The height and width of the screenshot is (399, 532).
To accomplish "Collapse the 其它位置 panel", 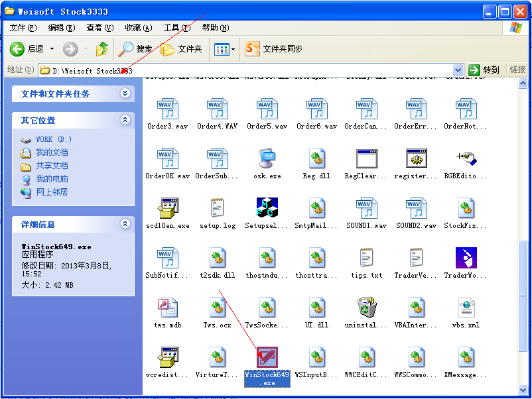I will click(125, 120).
